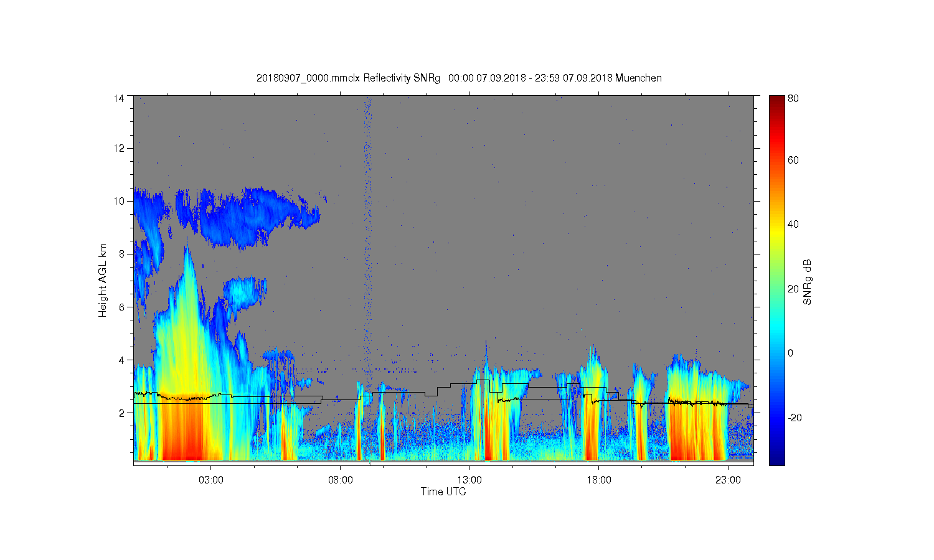Click the colorbar value label 80
Image resolution: width=934 pixels, height=560 pixels.
793,98
